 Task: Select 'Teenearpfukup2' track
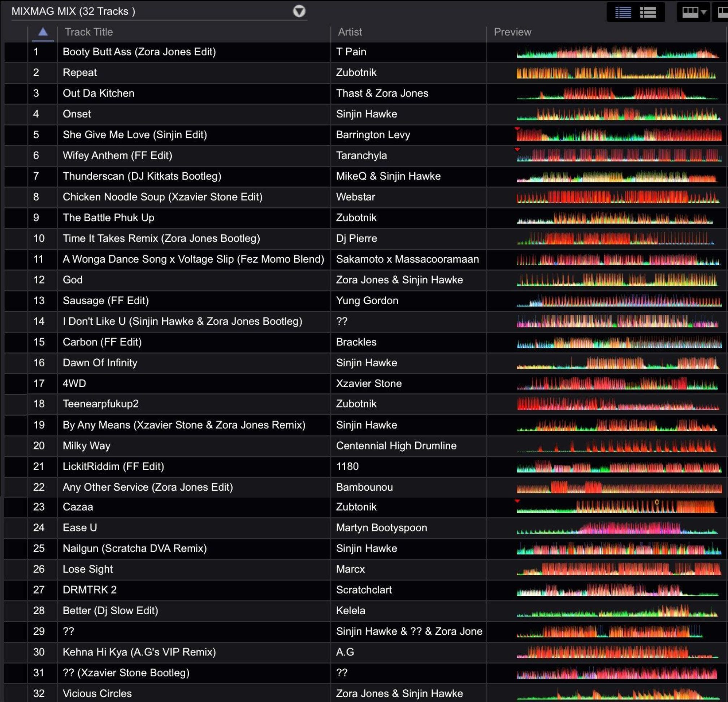(101, 404)
